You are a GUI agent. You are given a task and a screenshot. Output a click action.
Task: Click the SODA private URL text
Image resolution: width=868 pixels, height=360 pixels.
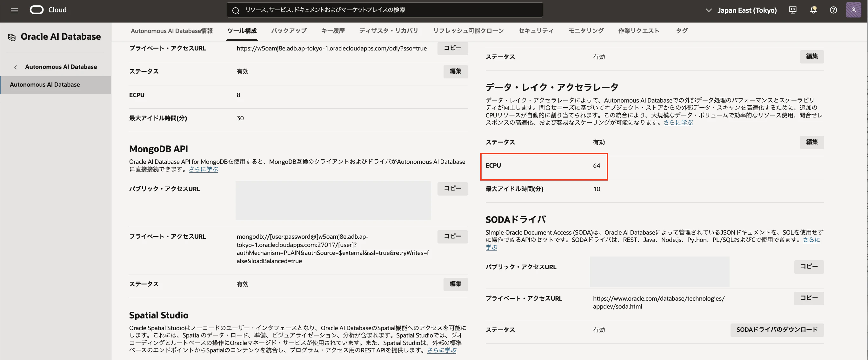pyautogui.click(x=658, y=302)
